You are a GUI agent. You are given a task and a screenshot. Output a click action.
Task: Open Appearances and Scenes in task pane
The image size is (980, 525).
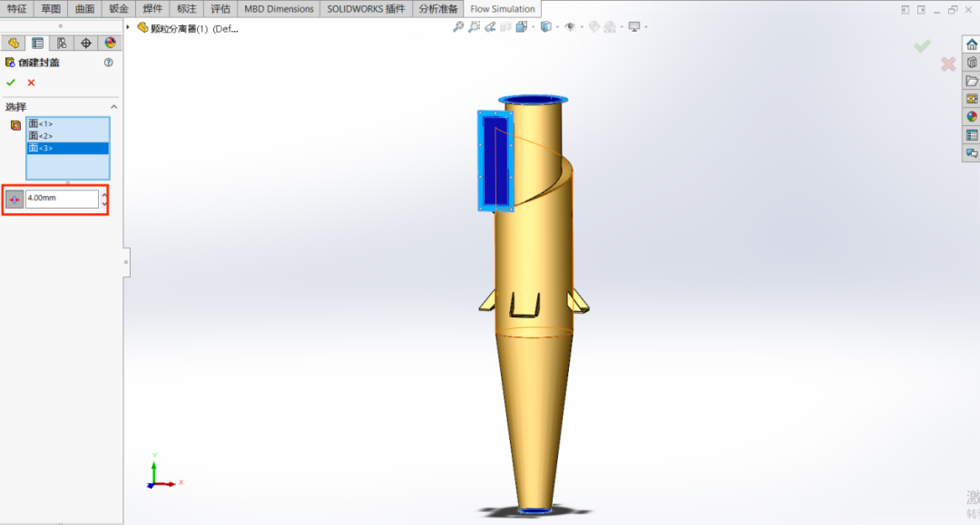971,117
